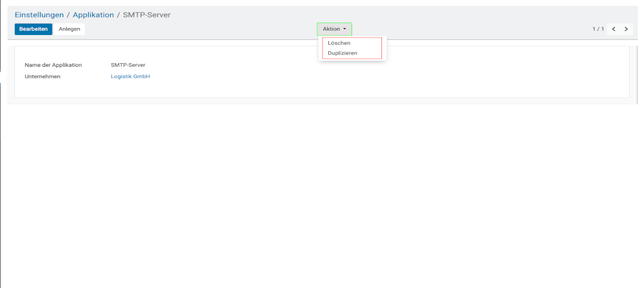Open the Logistik GmbH company link
644x288 pixels.
point(130,76)
